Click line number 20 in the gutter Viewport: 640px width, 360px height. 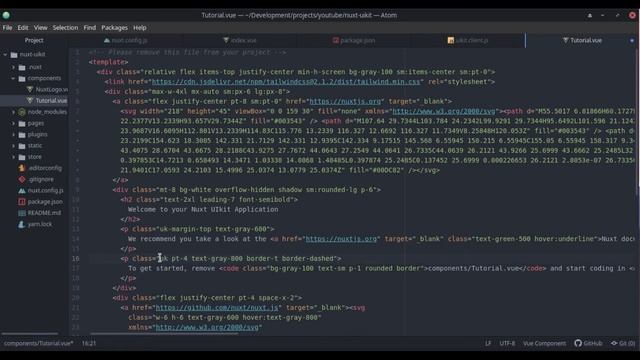tap(76, 298)
